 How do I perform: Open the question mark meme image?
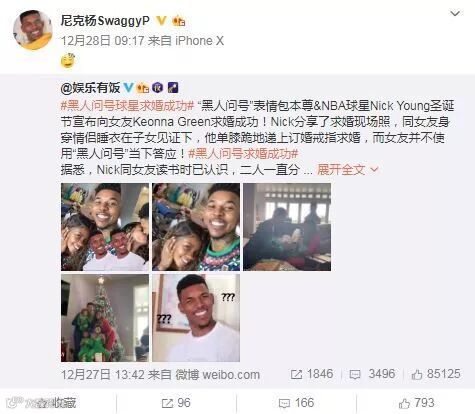point(196,318)
